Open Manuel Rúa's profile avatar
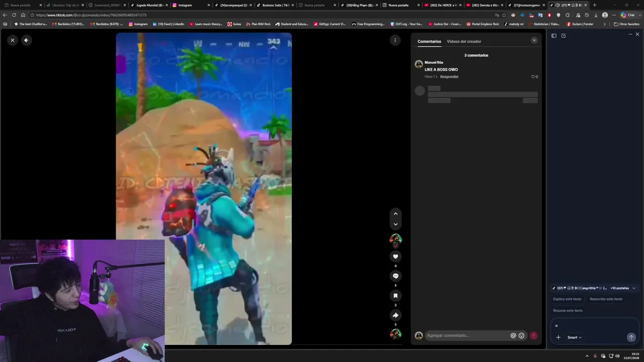 coord(419,64)
